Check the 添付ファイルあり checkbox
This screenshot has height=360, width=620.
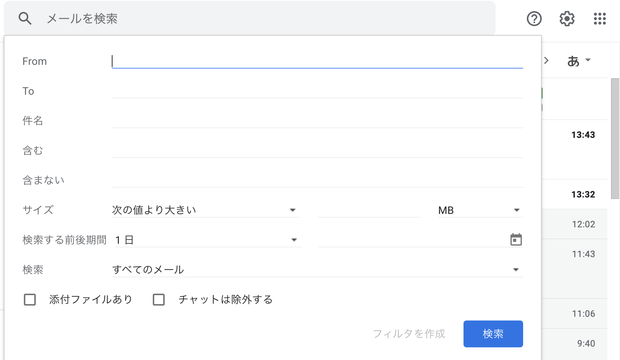[30, 299]
